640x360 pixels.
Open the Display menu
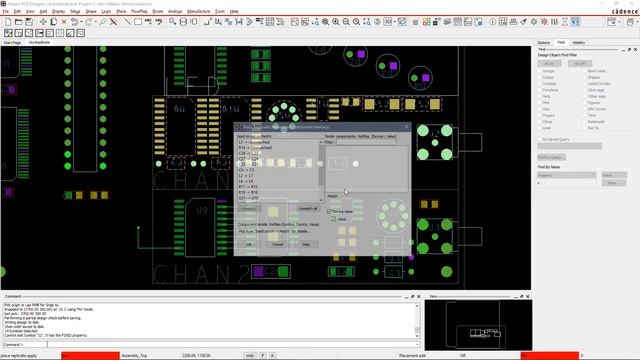(58, 11)
